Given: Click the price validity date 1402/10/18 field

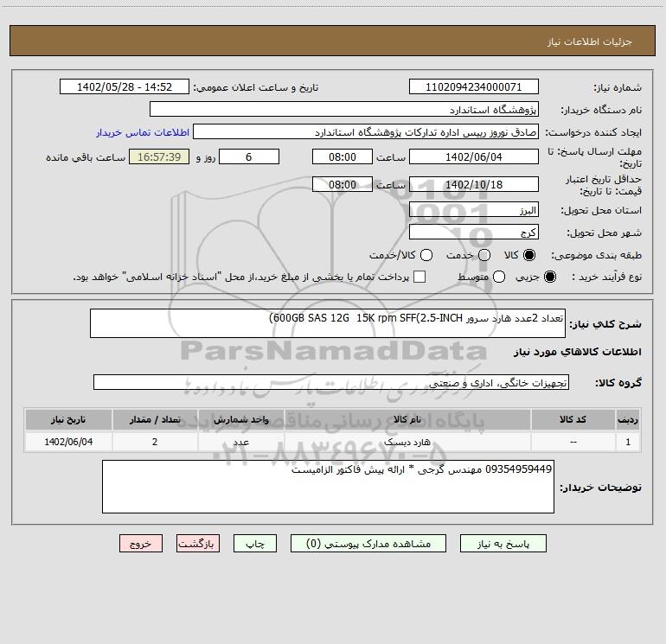Looking at the screenshot, I should click(x=474, y=184).
